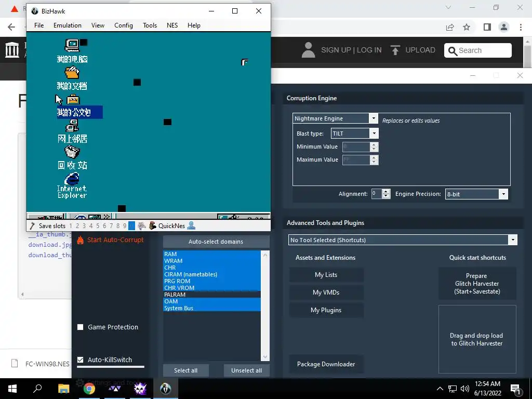This screenshot has width=532, height=399.
Task: Click Auto-select domains button
Action: pyautogui.click(x=216, y=242)
